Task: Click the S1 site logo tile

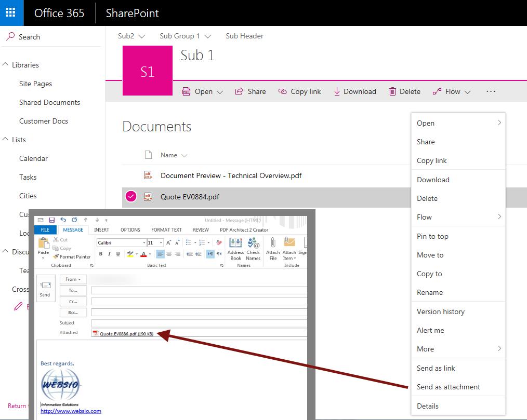Action: [147, 71]
